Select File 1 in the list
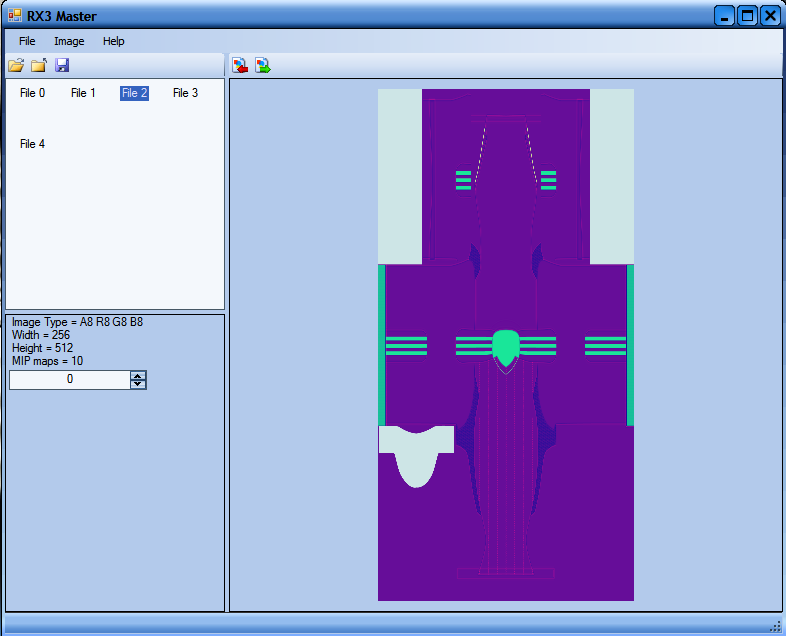This screenshot has height=636, width=786. pos(83,93)
